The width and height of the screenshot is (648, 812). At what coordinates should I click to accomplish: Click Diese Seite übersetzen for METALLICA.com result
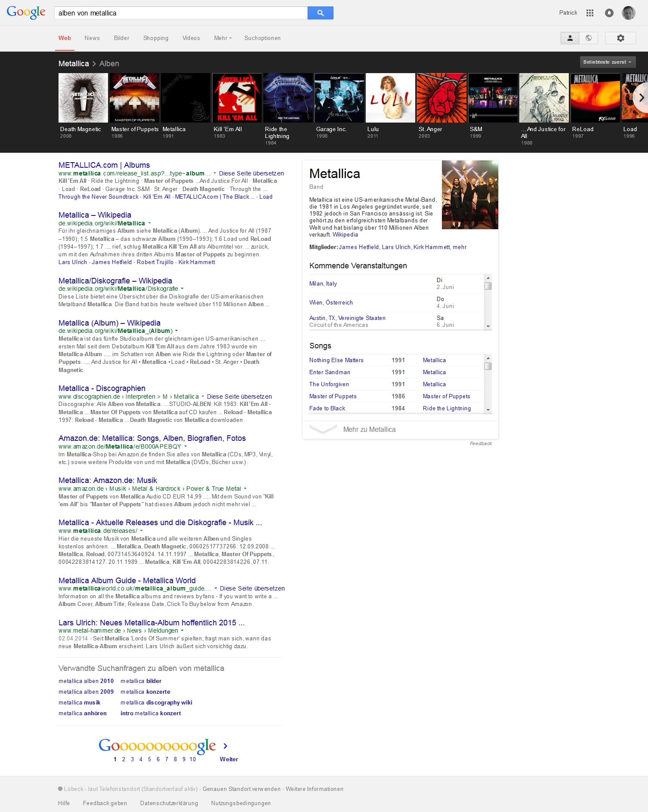[251, 173]
